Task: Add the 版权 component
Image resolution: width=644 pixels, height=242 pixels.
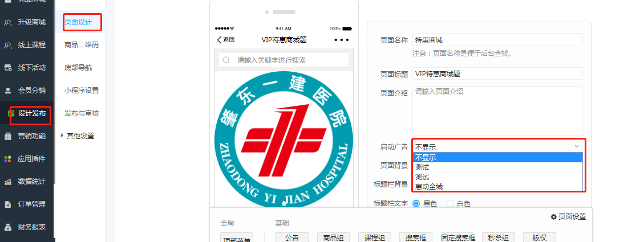Action: click(540, 237)
